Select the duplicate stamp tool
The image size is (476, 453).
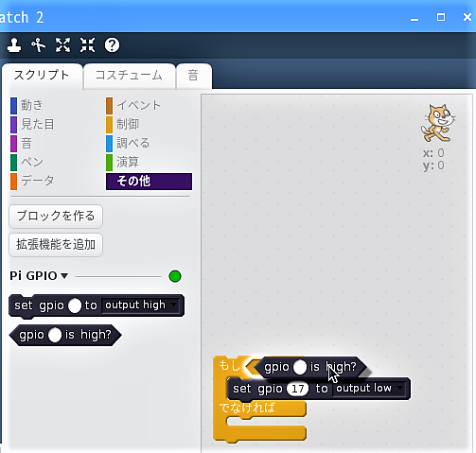coord(14,44)
